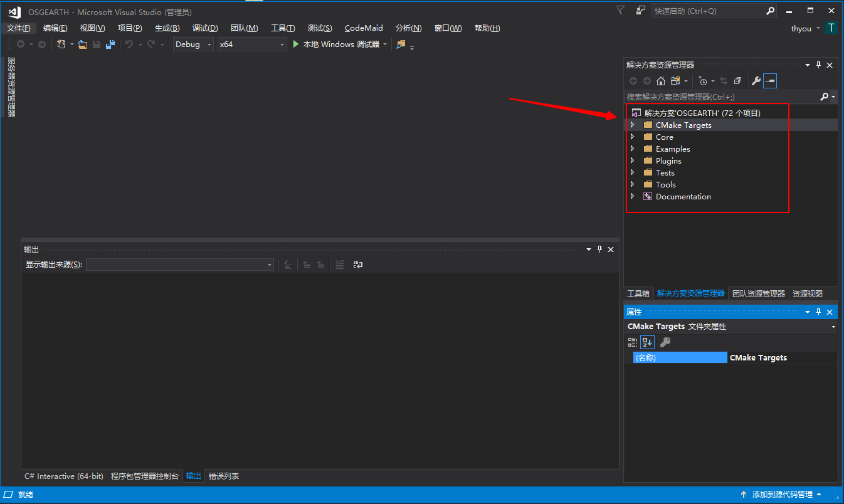This screenshot has width=844, height=504.
Task: Select the Documentation project in tree
Action: pos(683,197)
